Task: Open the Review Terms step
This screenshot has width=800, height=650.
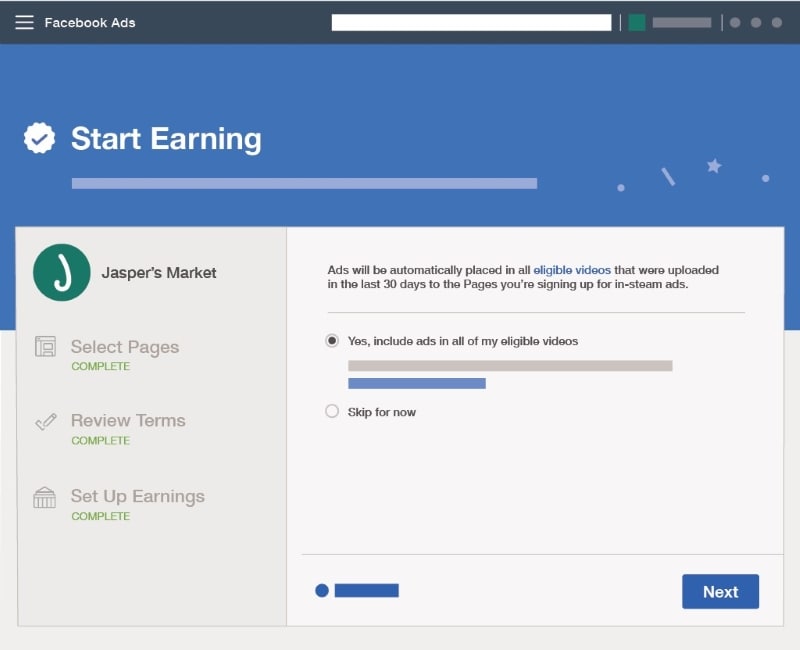Action: [128, 420]
